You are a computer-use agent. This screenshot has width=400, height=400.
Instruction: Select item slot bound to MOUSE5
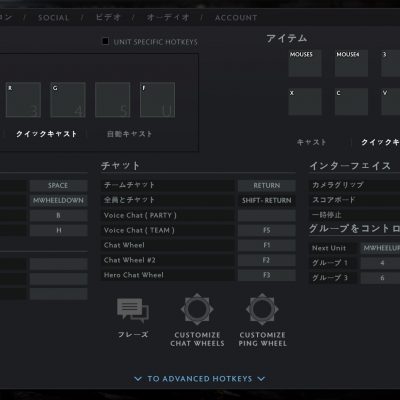pyautogui.click(x=305, y=63)
